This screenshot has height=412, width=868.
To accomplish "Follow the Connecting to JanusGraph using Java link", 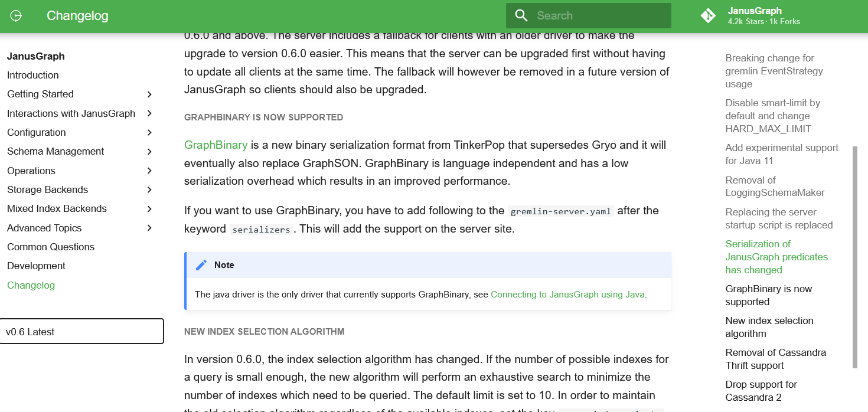I will point(567,294).
